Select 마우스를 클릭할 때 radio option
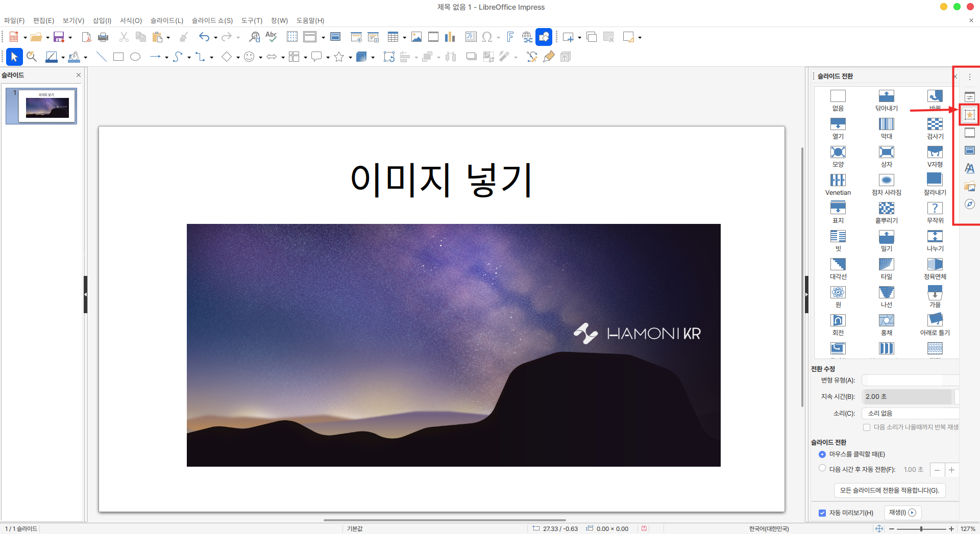The image size is (980, 534). tap(822, 454)
